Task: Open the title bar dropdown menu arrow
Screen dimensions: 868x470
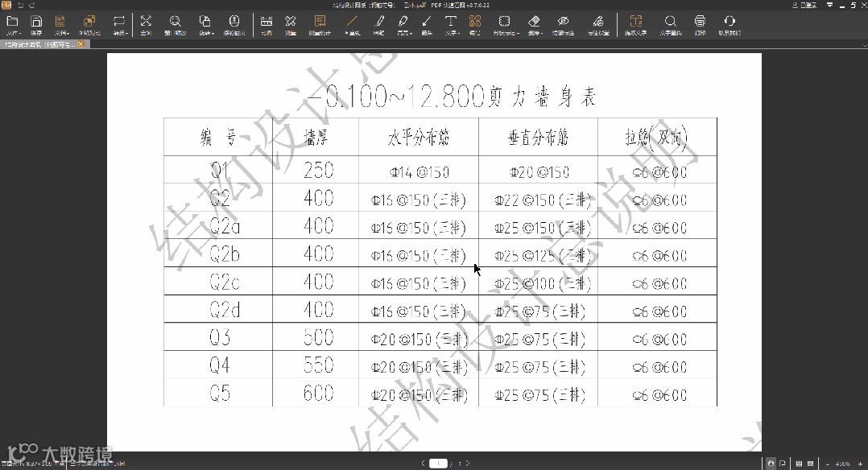Action: click(830, 5)
